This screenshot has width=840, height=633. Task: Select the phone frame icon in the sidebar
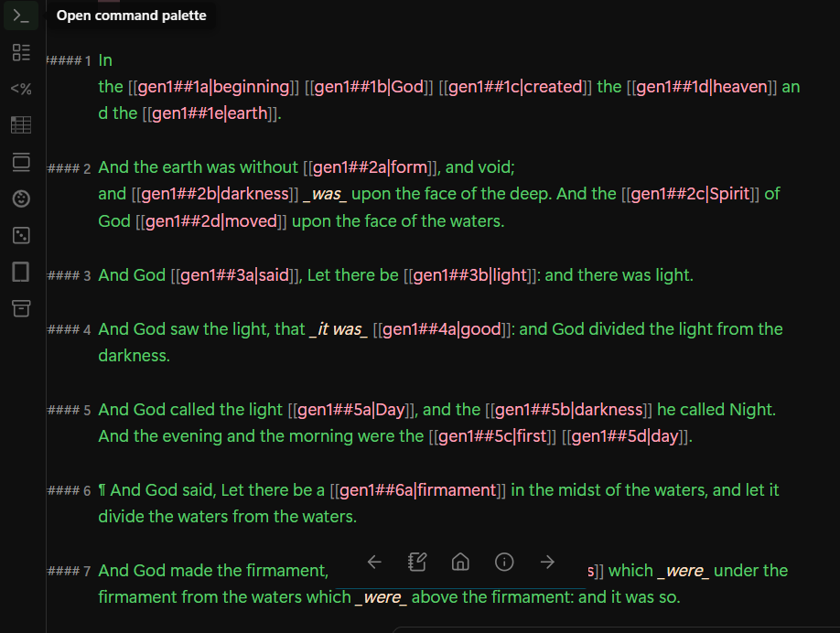pyautogui.click(x=20, y=272)
